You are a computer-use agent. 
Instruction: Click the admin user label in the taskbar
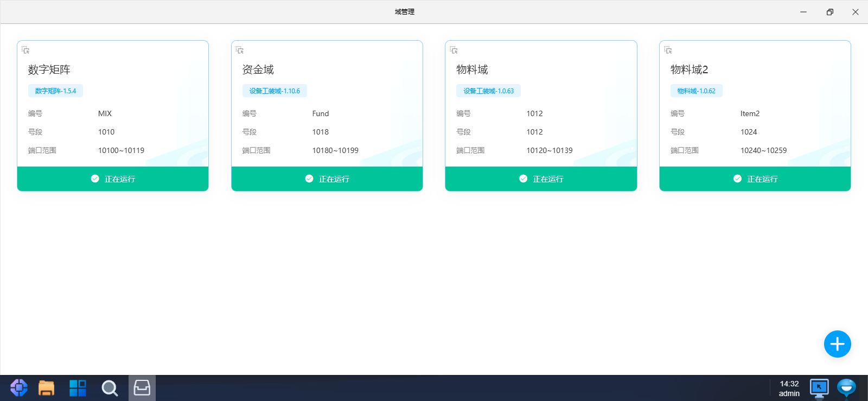(789, 393)
